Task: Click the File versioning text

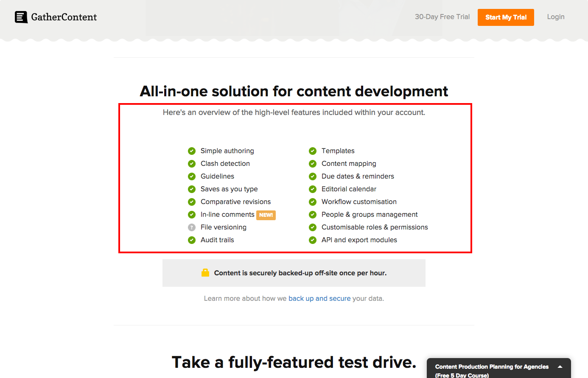Action: tap(224, 227)
